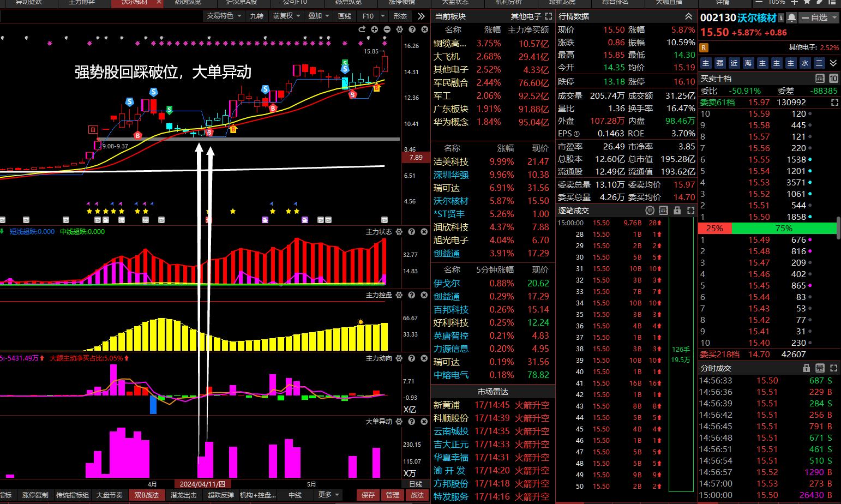Image resolution: width=841 pixels, height=504 pixels.
Task: Click the red 保存 button
Action: click(368, 495)
